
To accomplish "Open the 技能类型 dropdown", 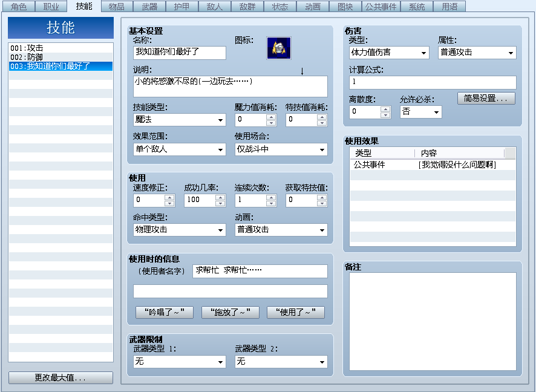I will coord(180,120).
